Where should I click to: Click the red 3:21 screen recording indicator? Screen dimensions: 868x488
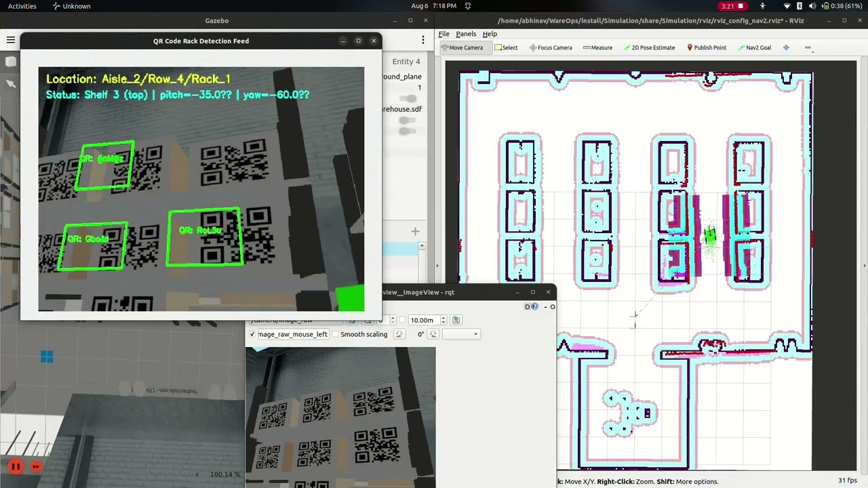[732, 6]
